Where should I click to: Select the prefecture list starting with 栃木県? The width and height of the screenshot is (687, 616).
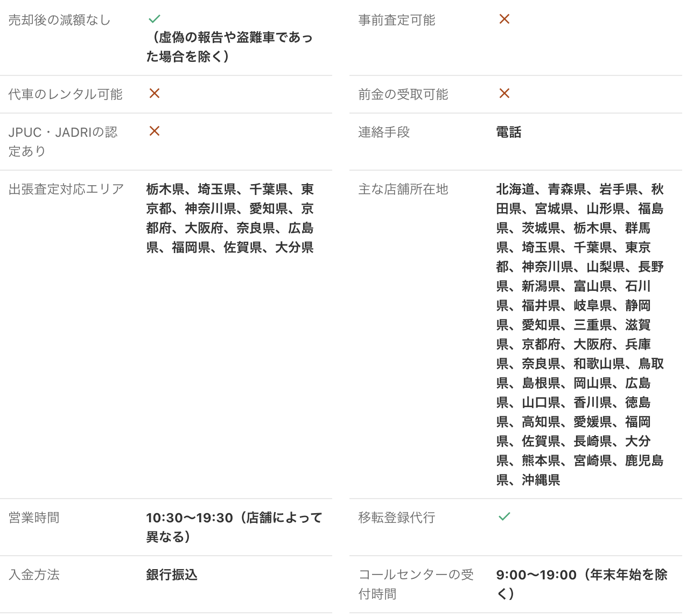[230, 219]
